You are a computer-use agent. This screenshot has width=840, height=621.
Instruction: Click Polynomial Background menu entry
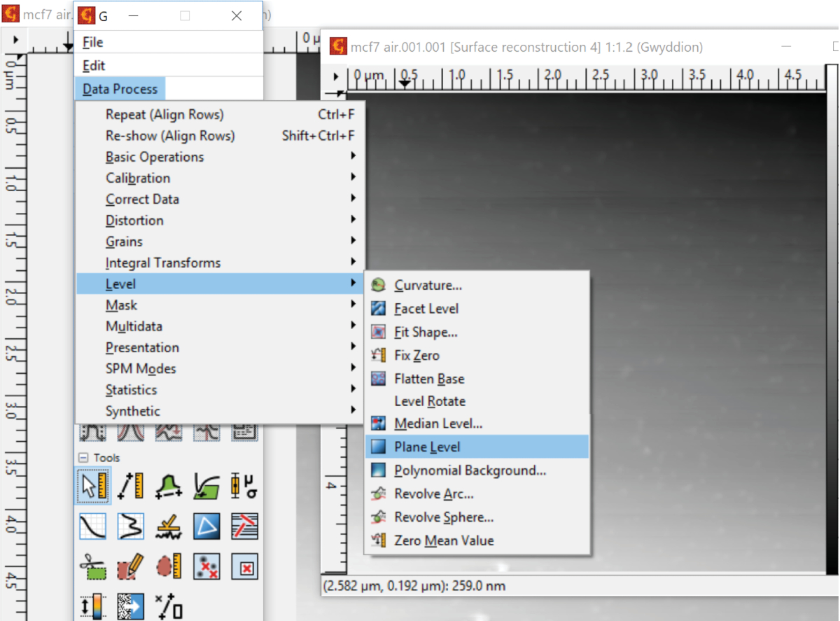click(x=469, y=470)
